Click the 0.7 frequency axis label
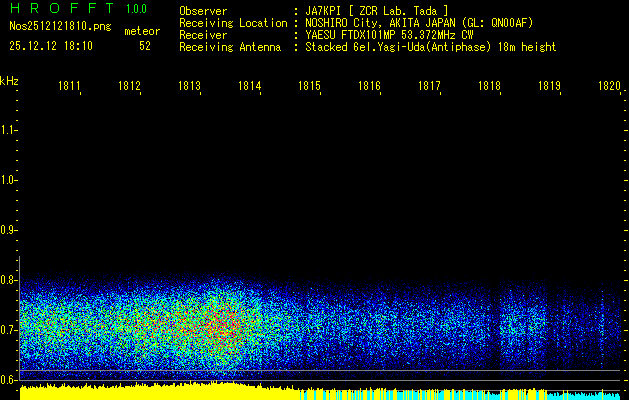 click(9, 329)
